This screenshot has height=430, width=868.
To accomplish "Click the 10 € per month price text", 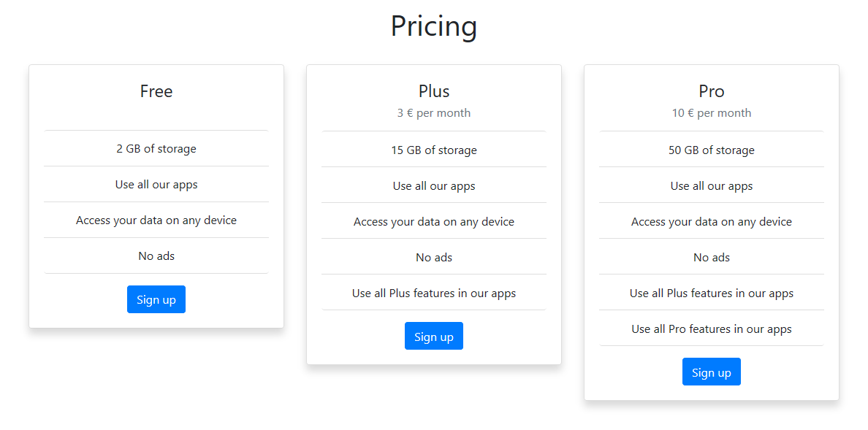I will tap(711, 113).
